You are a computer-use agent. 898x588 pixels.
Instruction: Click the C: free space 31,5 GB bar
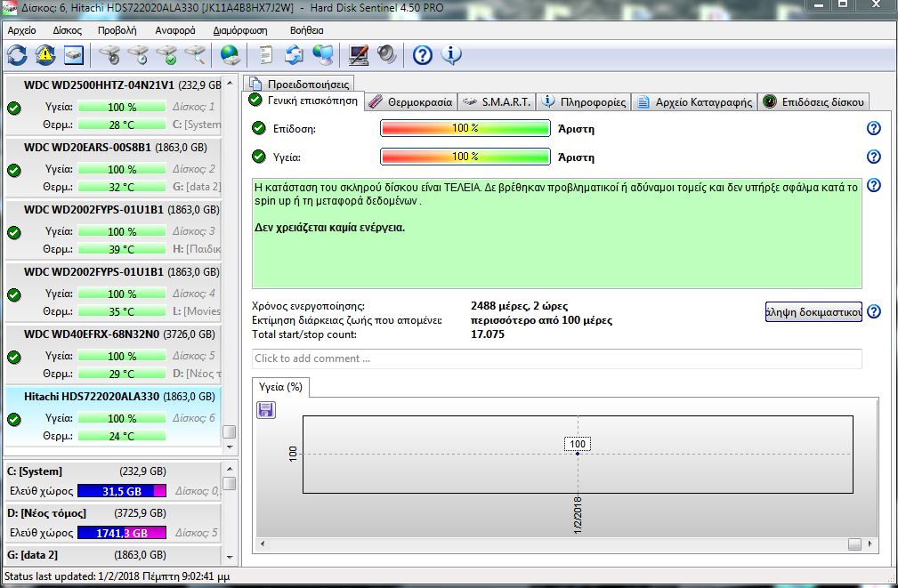(122, 491)
